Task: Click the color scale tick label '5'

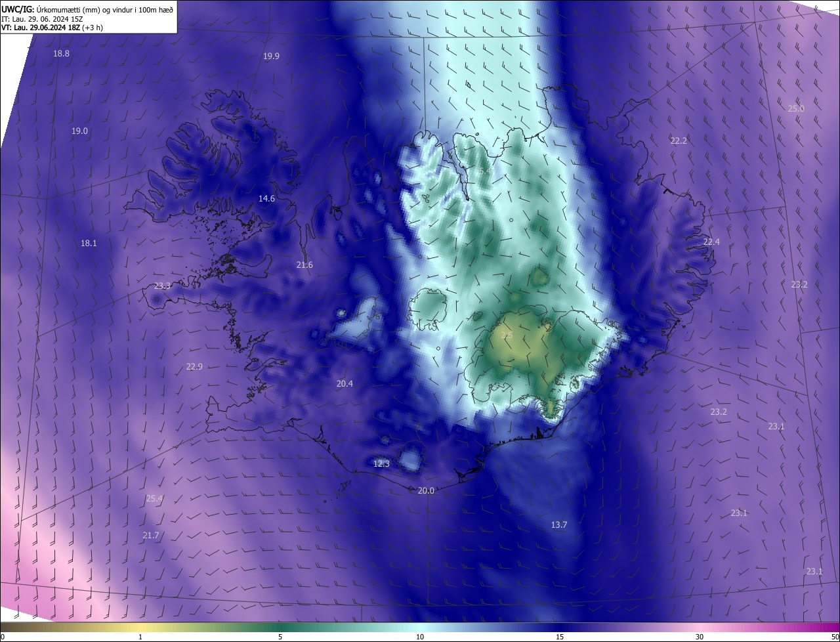Action: [x=280, y=637]
